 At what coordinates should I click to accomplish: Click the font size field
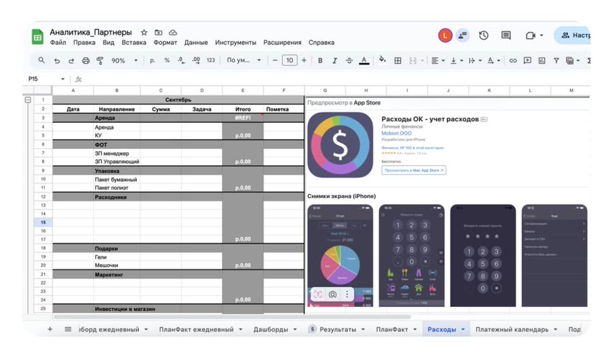pos(289,61)
